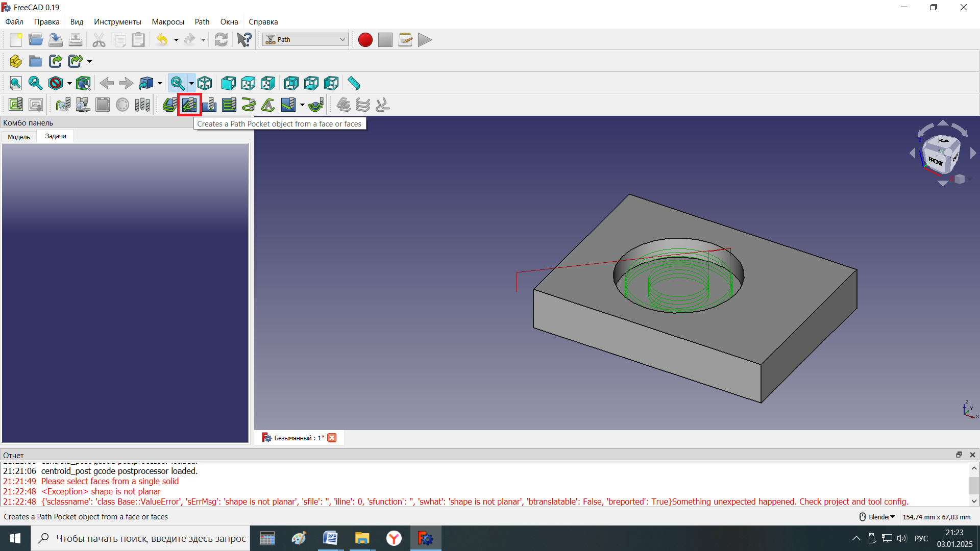Open the Правка menu

tap(46, 22)
